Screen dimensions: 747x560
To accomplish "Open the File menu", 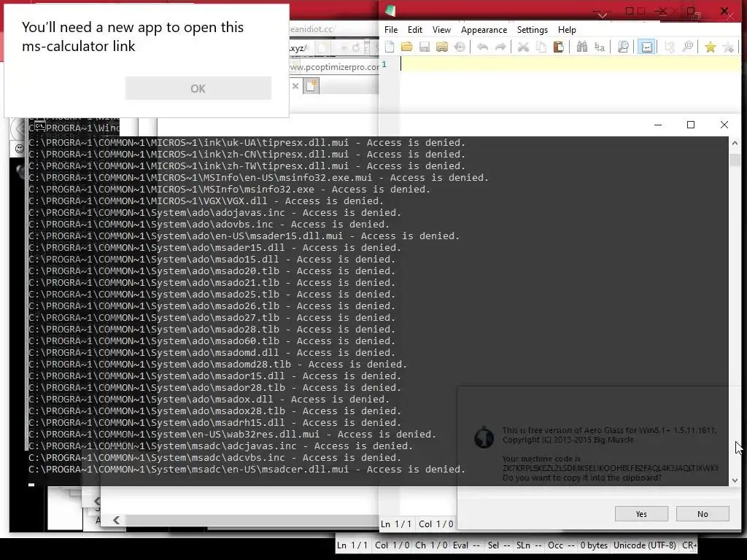I will point(391,29).
